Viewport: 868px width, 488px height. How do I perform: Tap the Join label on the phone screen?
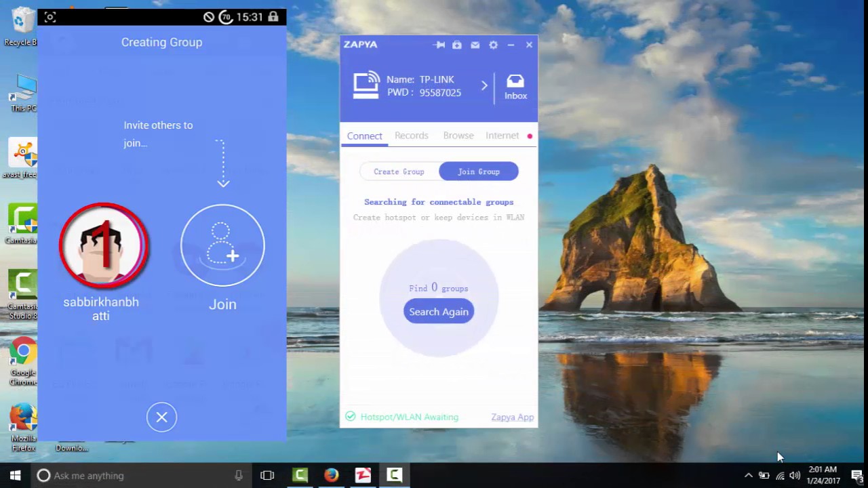pos(222,304)
